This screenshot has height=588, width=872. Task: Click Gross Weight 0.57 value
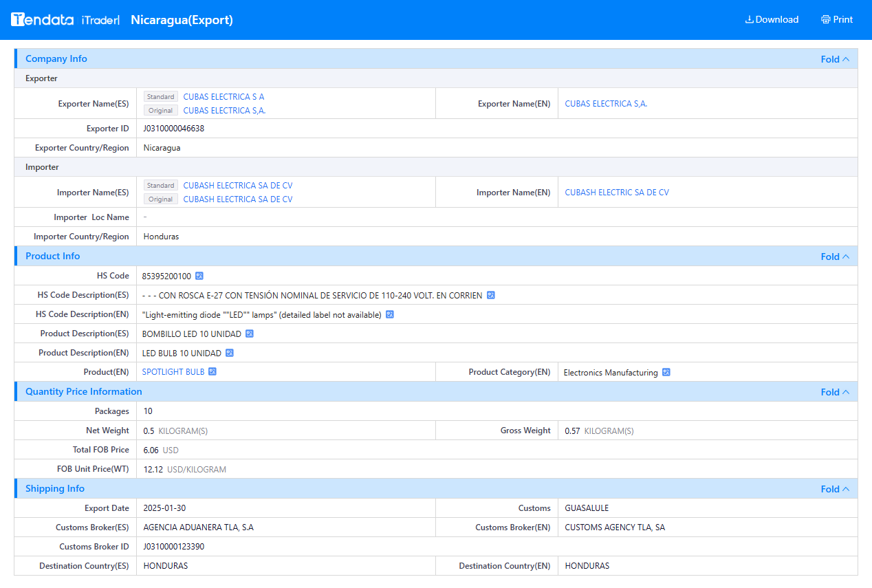pyautogui.click(x=572, y=431)
